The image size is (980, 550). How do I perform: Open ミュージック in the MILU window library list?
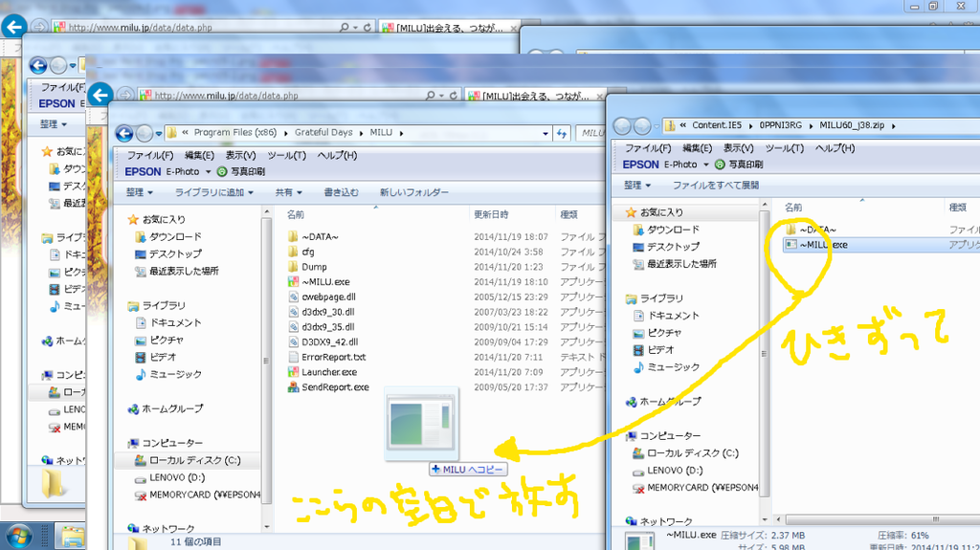168,374
